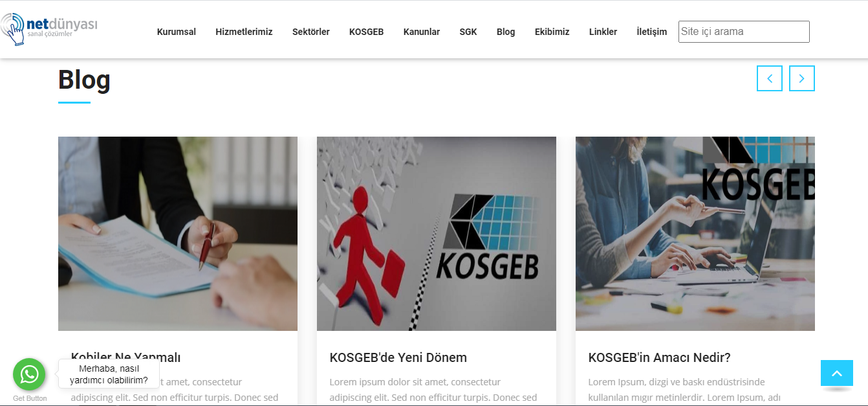Viewport: 868px width, 406px height.
Task: Open the red figure KOSGEB thumbnail
Action: click(x=437, y=234)
